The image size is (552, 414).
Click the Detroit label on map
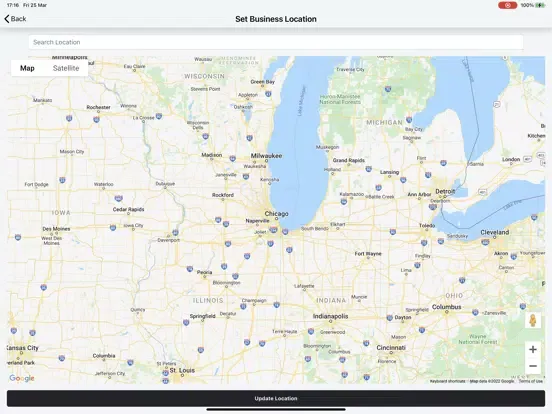click(445, 192)
